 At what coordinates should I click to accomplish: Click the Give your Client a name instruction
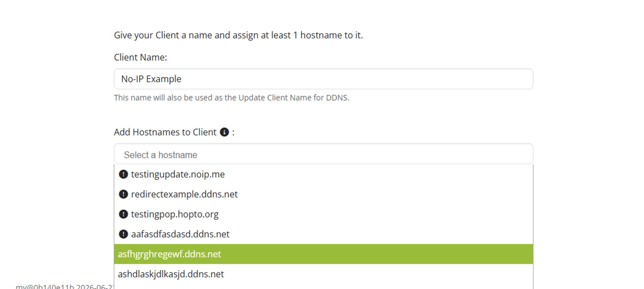point(238,35)
